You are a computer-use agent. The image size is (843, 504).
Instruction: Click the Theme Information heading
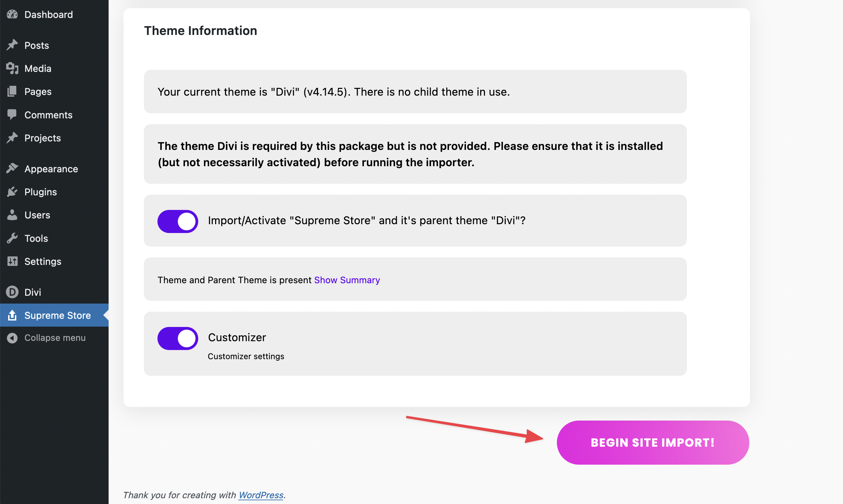[x=201, y=31]
